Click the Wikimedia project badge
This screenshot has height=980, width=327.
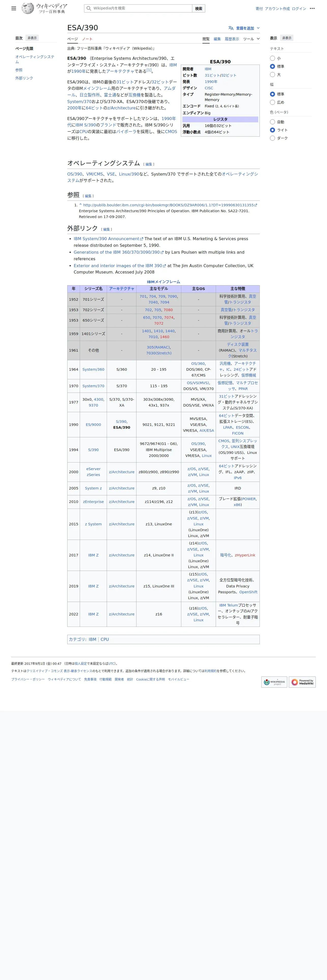coord(274,682)
